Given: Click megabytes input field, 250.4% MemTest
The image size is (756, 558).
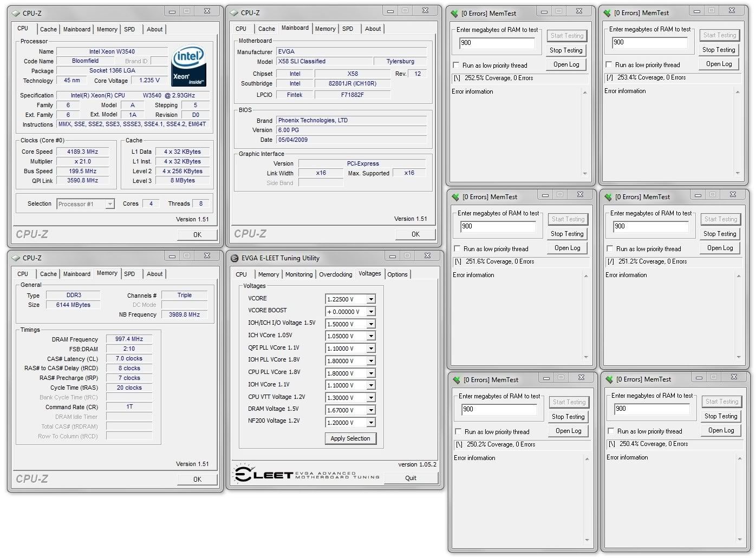Looking at the screenshot, I should (x=651, y=409).
